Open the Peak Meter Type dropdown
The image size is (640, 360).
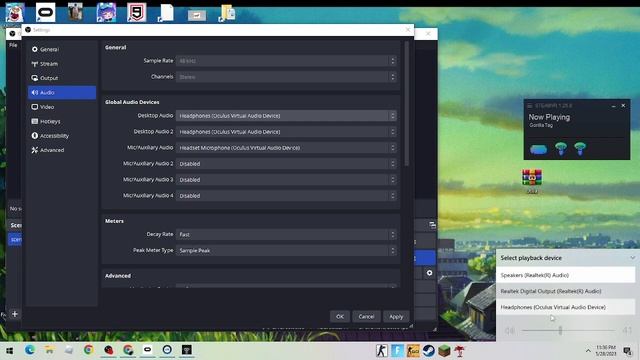(286, 251)
